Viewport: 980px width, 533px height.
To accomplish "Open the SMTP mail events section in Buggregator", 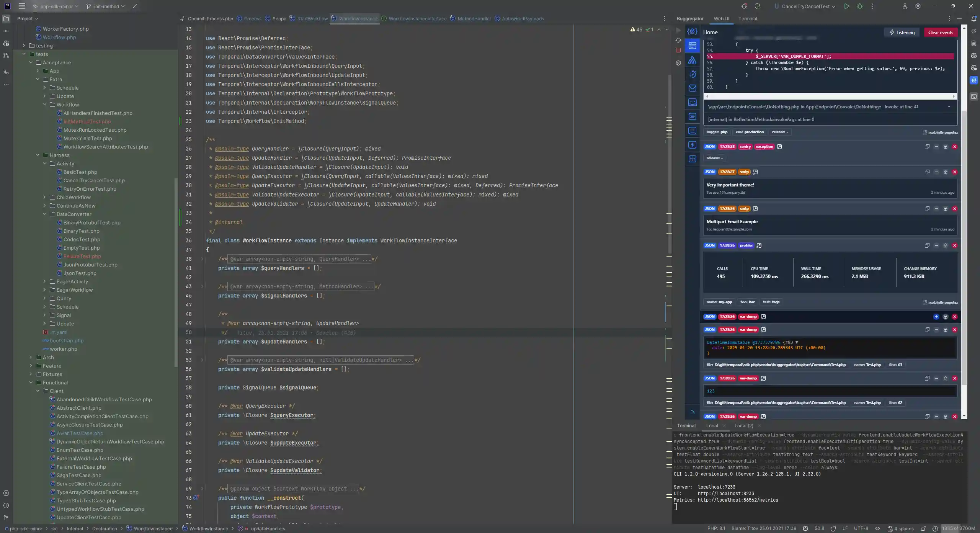I will (x=693, y=88).
